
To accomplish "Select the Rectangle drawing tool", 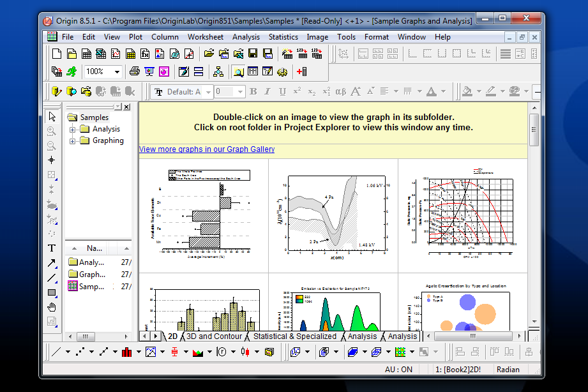I will (x=52, y=292).
